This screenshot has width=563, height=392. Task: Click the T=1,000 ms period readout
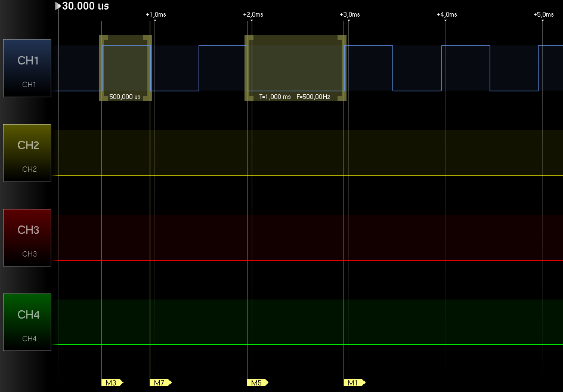coord(275,97)
